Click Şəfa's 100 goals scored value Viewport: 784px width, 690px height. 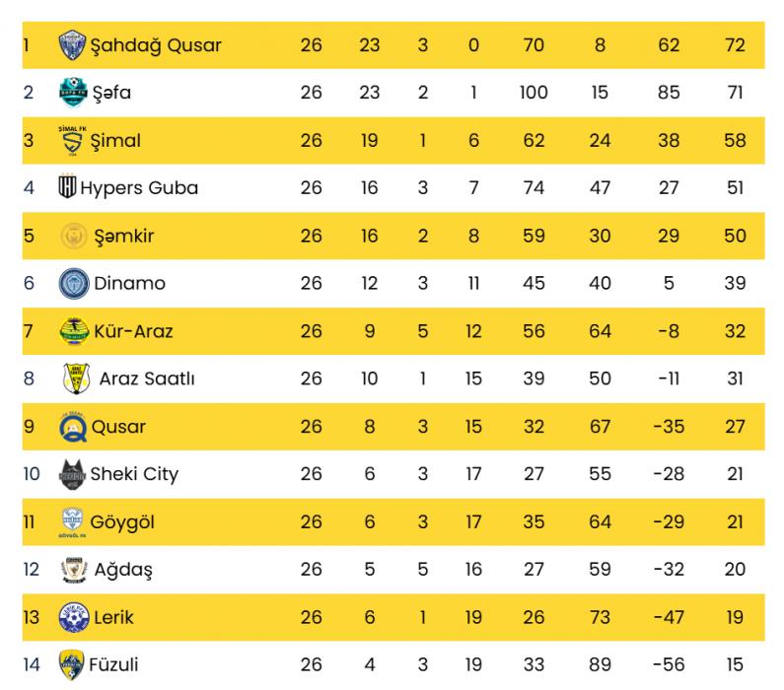pyautogui.click(x=534, y=93)
